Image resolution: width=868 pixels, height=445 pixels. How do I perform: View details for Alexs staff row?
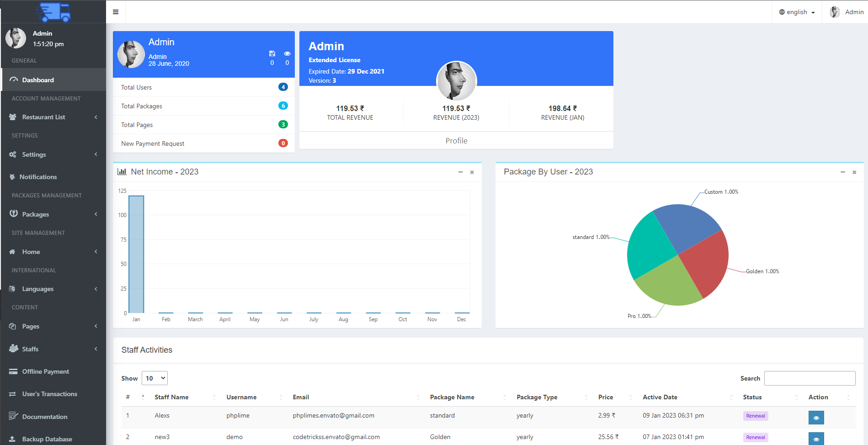[x=816, y=418]
